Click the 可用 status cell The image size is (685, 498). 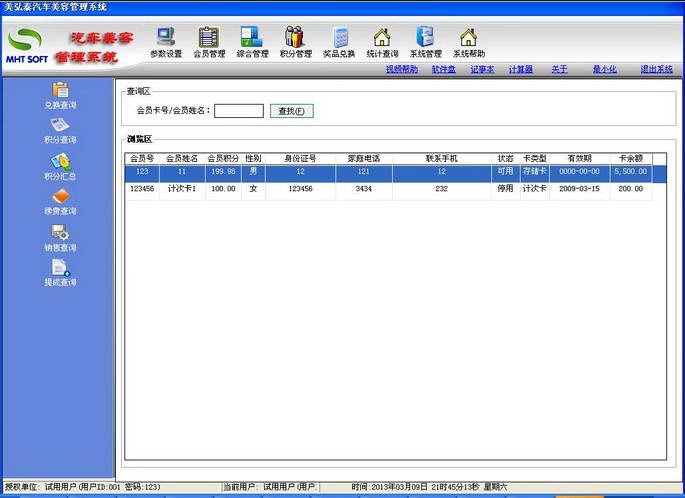pyautogui.click(x=505, y=172)
